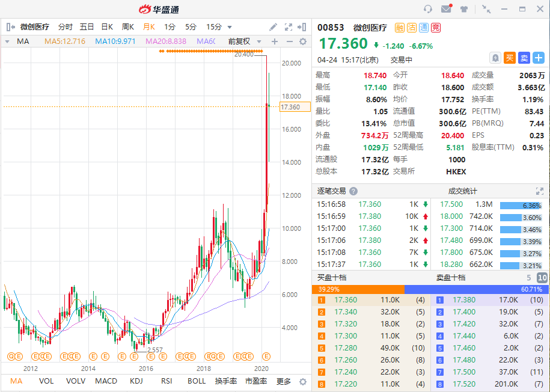The height and width of the screenshot is (392, 550).
Task: Switch to 5分 chart interval
Action: (x=191, y=27)
